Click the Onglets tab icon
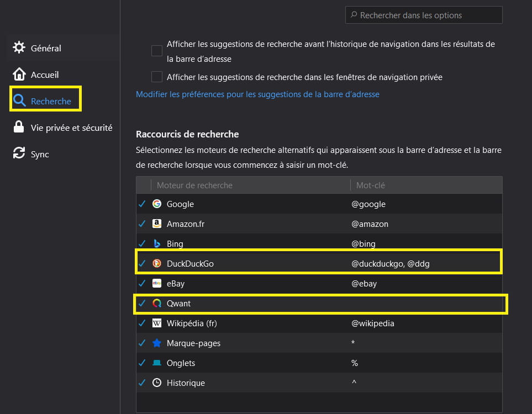This screenshot has height=414, width=532. [x=157, y=363]
